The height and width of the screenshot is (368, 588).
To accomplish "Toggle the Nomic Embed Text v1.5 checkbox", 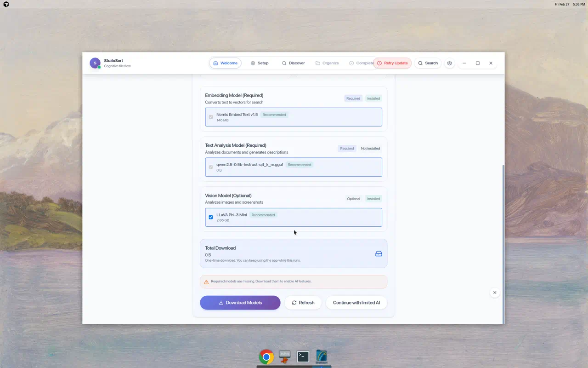I will pos(211,117).
